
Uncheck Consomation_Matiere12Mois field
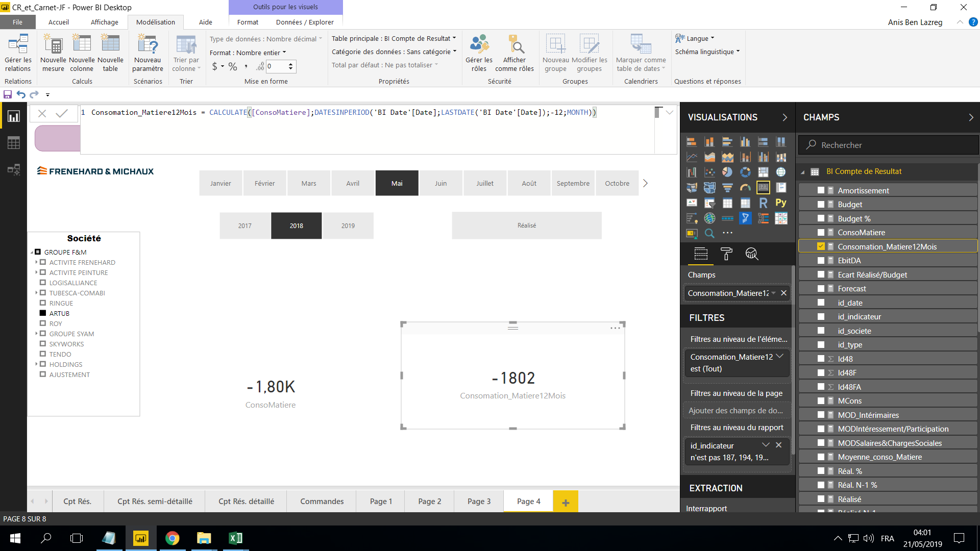[821, 246]
